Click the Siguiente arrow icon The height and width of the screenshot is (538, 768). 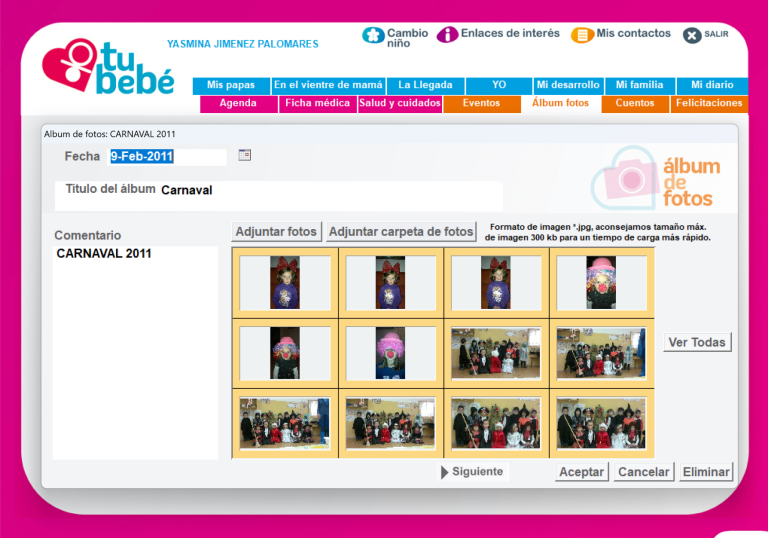pos(445,472)
